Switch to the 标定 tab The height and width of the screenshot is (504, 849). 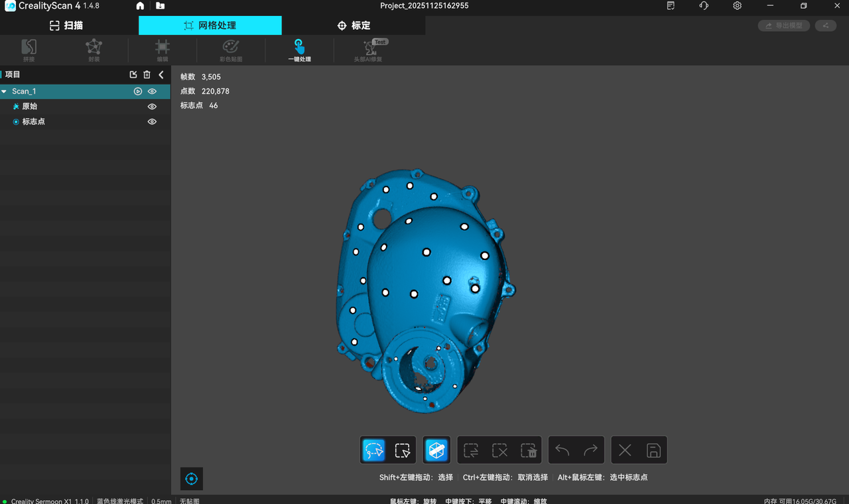point(354,25)
